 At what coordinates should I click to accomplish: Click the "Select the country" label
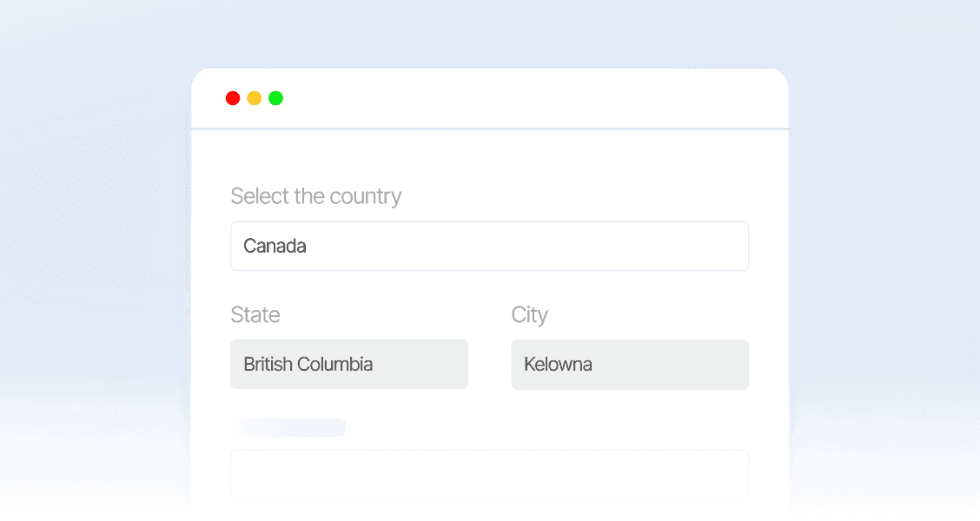(x=316, y=196)
